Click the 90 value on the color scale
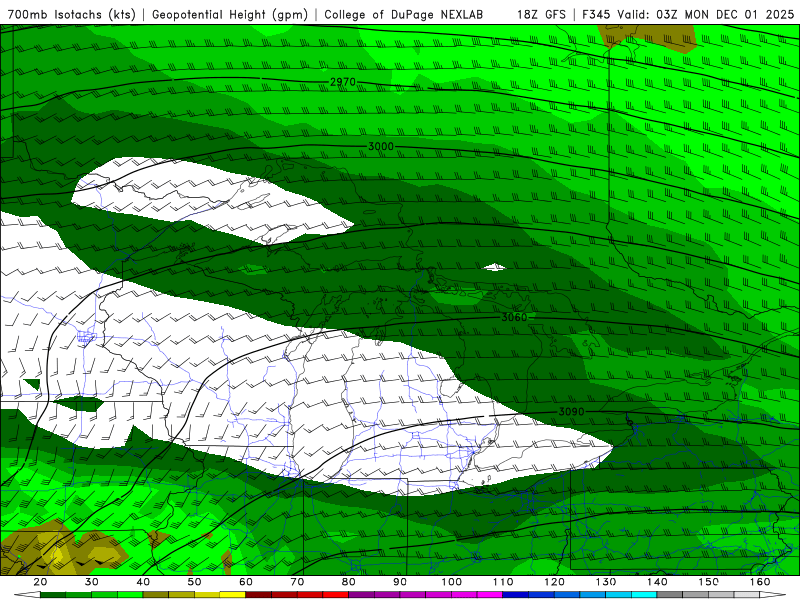800x600 pixels. [400, 582]
